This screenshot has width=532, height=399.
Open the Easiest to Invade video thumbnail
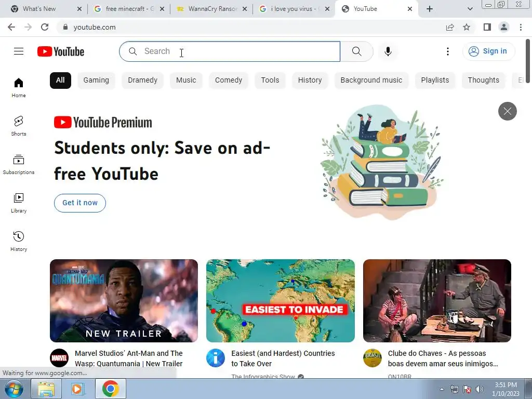(281, 301)
